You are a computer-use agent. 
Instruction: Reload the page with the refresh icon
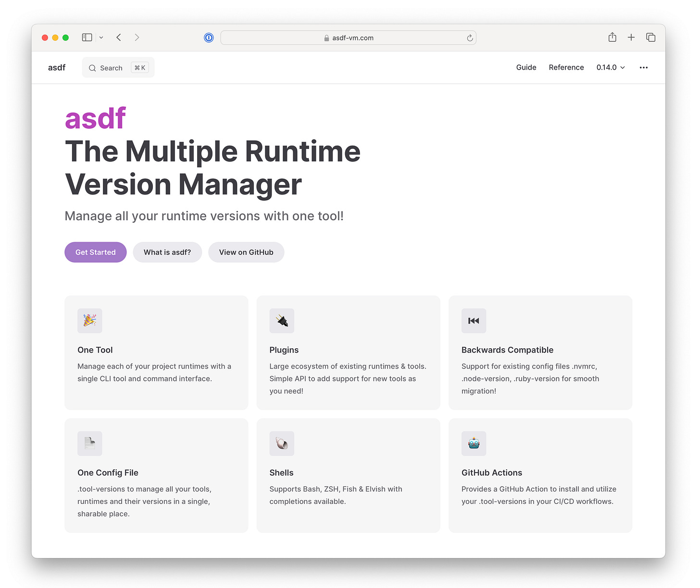pos(470,38)
